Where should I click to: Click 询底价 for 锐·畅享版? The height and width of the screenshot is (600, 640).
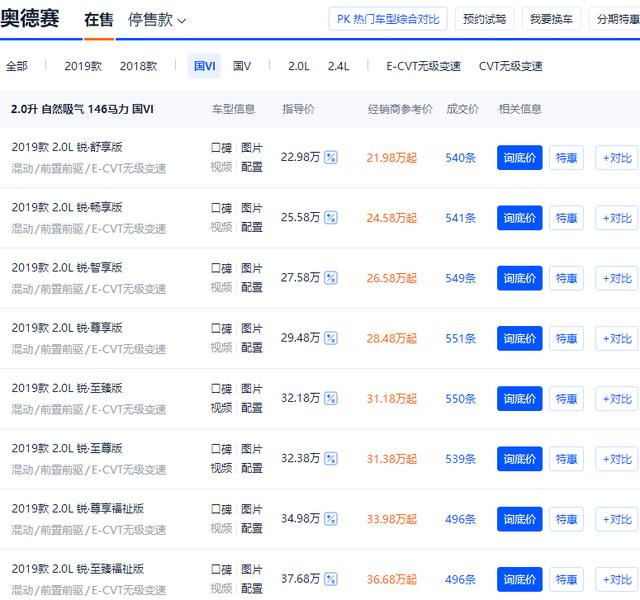pyautogui.click(x=520, y=218)
